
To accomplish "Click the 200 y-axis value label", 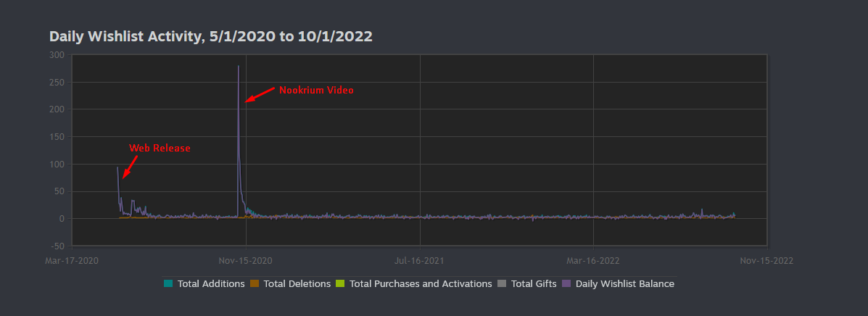I will pos(57,109).
